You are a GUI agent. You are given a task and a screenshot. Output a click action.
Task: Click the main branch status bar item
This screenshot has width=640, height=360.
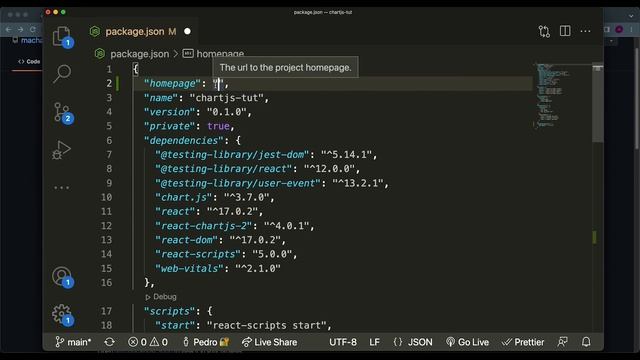coord(73,342)
